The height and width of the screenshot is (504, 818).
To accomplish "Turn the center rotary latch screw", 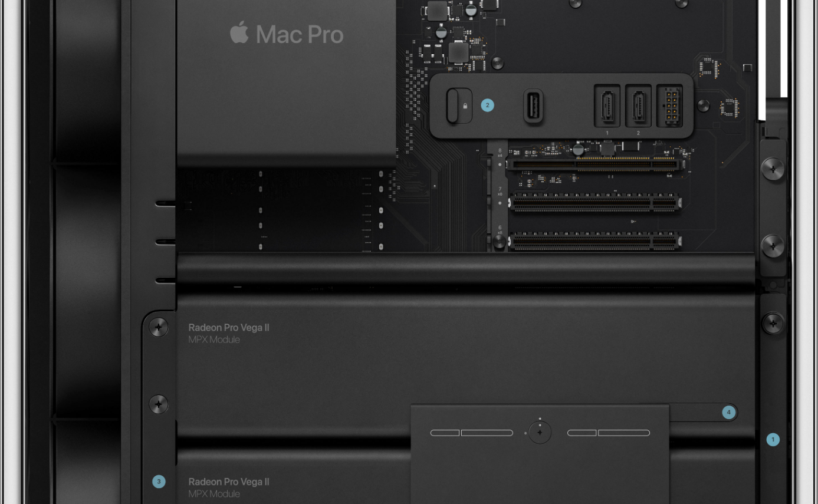I will tap(540, 433).
